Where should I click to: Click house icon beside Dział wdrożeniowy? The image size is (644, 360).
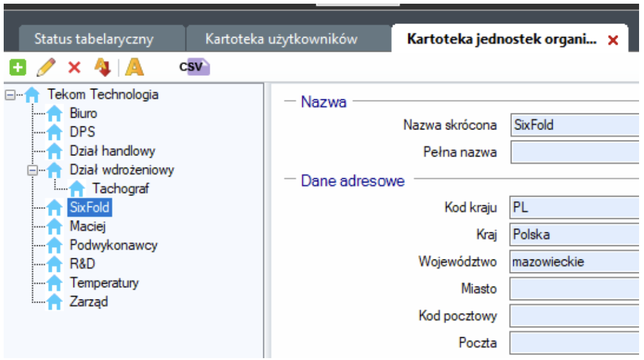pos(54,170)
